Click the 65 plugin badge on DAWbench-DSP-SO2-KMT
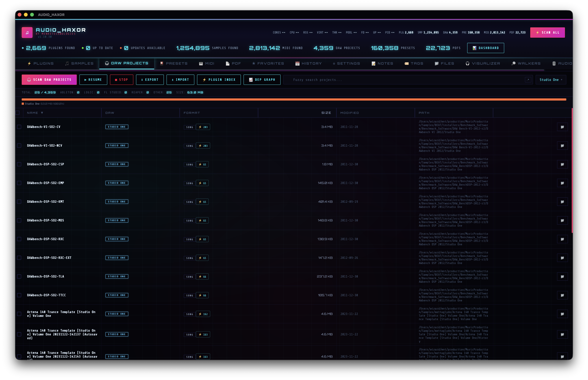Viewport: 588px width, 380px height. coord(202,202)
